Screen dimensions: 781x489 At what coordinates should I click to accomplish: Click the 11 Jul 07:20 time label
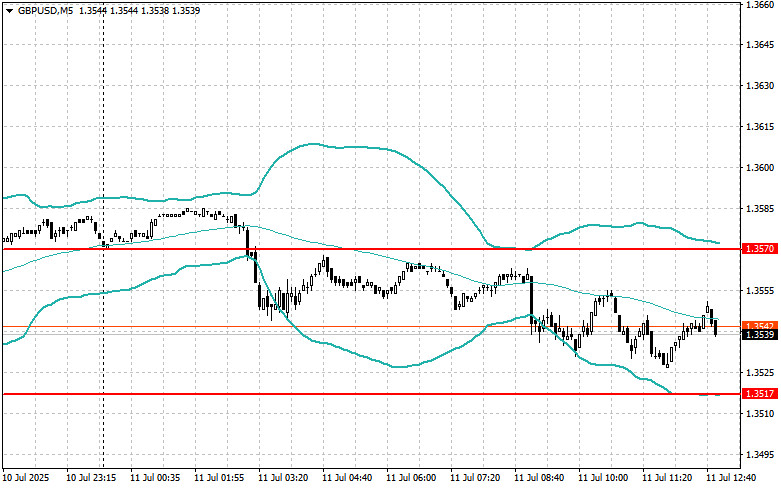[475, 478]
